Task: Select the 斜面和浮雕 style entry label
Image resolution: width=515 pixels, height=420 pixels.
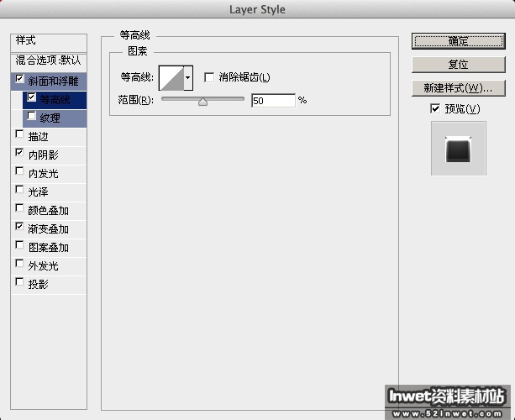Action: [x=53, y=81]
